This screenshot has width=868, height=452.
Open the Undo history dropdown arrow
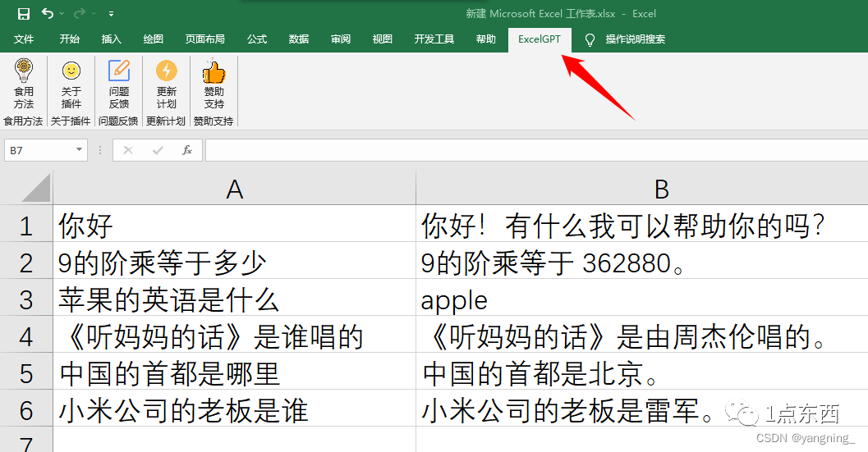(x=62, y=14)
